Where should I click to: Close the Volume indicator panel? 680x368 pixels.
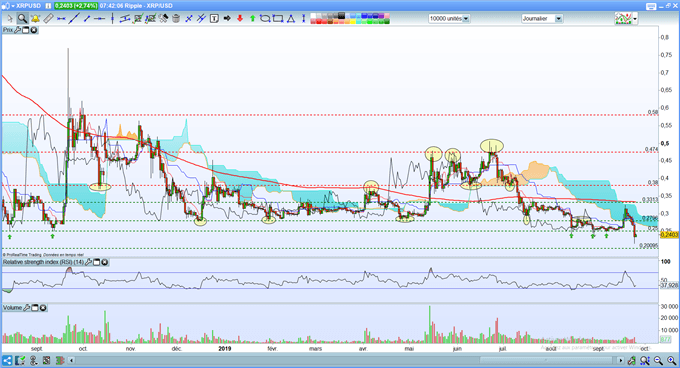[x=43, y=308]
